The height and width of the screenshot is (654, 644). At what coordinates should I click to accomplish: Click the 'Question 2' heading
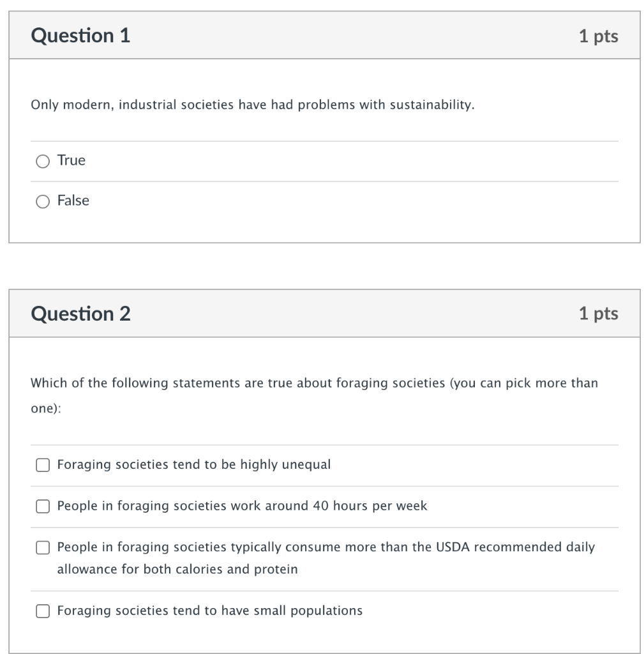[80, 314]
